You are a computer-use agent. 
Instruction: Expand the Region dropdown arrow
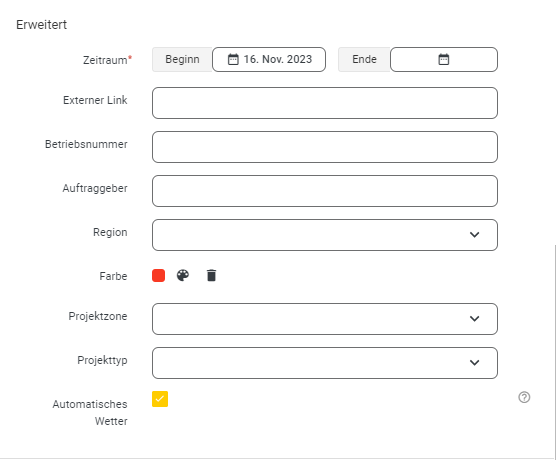(x=474, y=235)
